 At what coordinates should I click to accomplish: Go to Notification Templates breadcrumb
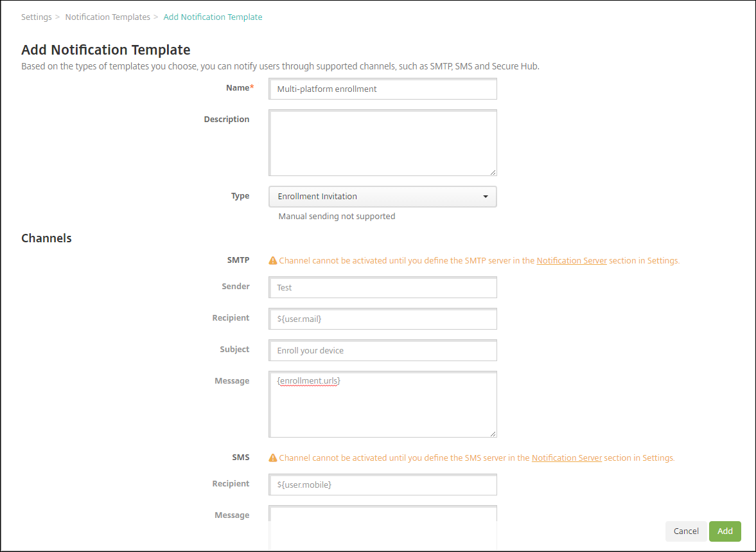pos(107,17)
